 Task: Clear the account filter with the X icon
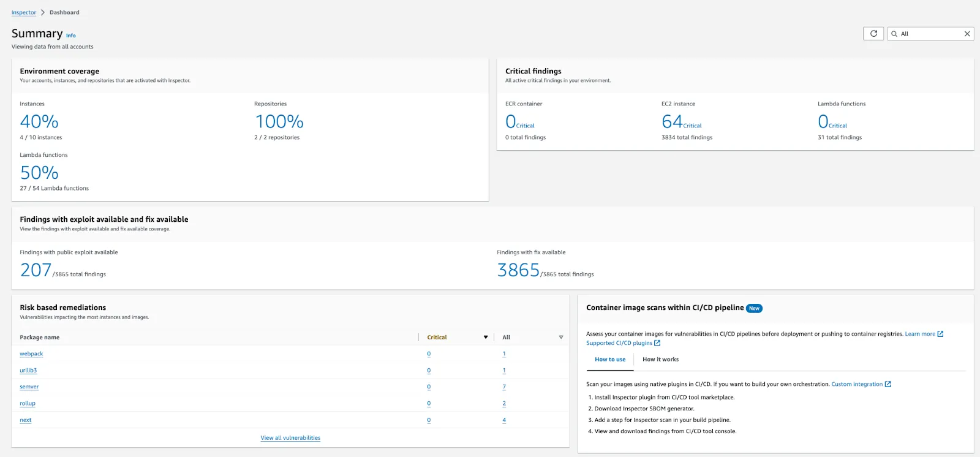coord(967,34)
